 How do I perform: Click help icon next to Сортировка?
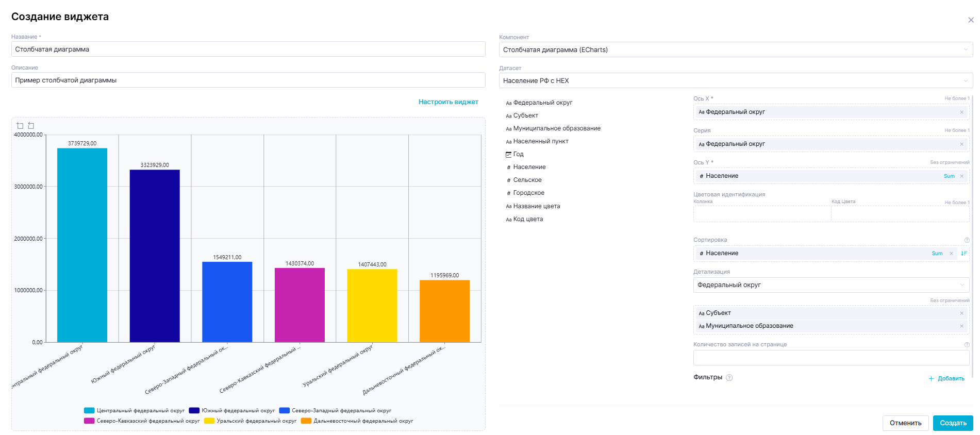967,240
